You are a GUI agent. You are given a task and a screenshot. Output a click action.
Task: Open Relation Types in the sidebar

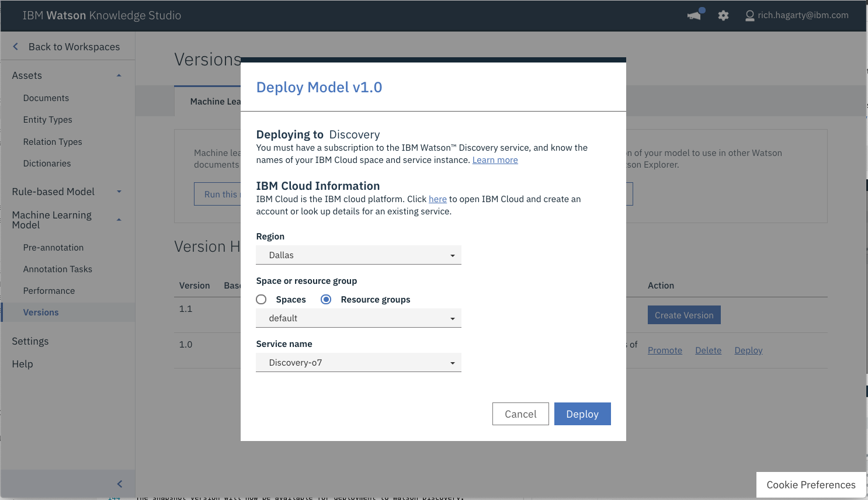click(53, 142)
